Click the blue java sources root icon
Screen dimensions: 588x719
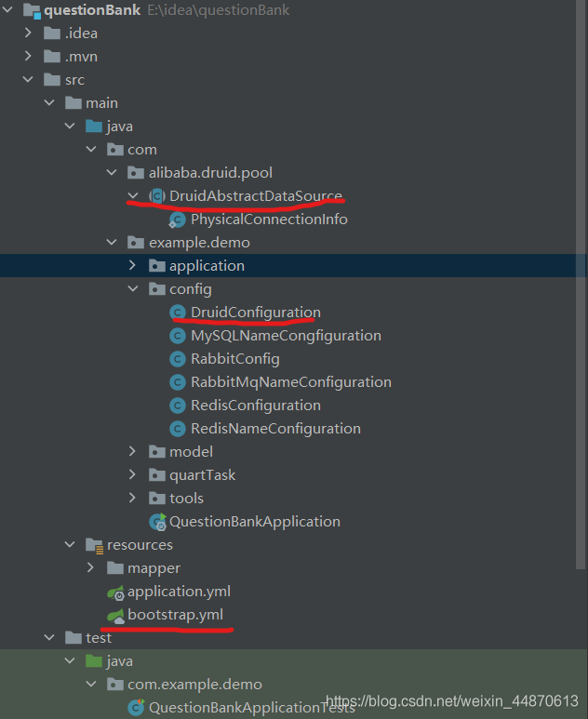pos(94,126)
